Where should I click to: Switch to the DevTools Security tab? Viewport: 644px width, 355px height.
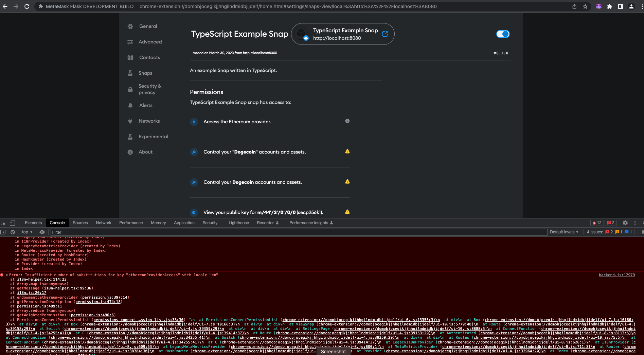pyautogui.click(x=210, y=223)
